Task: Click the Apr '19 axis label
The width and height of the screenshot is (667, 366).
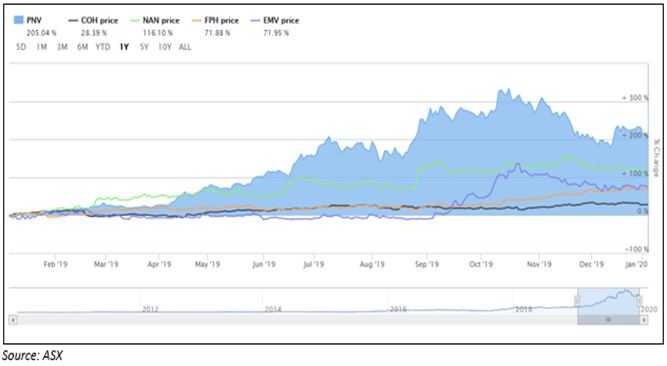Action: pyautogui.click(x=159, y=264)
